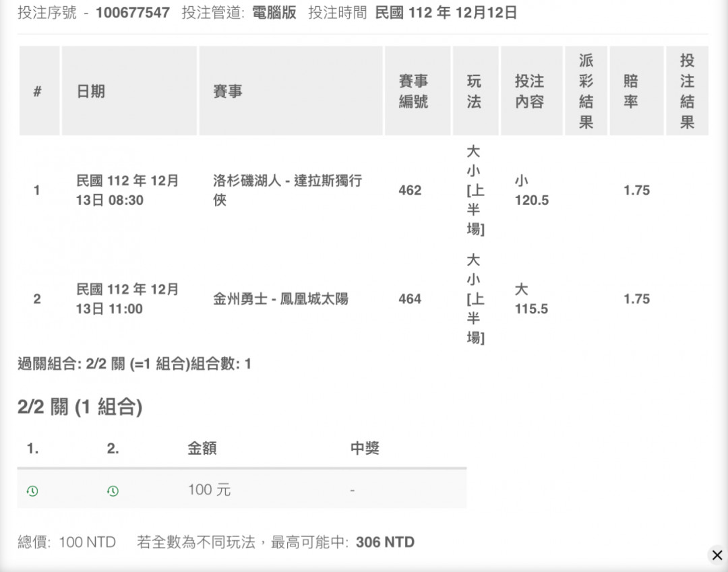
Task: Click pending clock icon under column 2.
Action: click(x=113, y=490)
